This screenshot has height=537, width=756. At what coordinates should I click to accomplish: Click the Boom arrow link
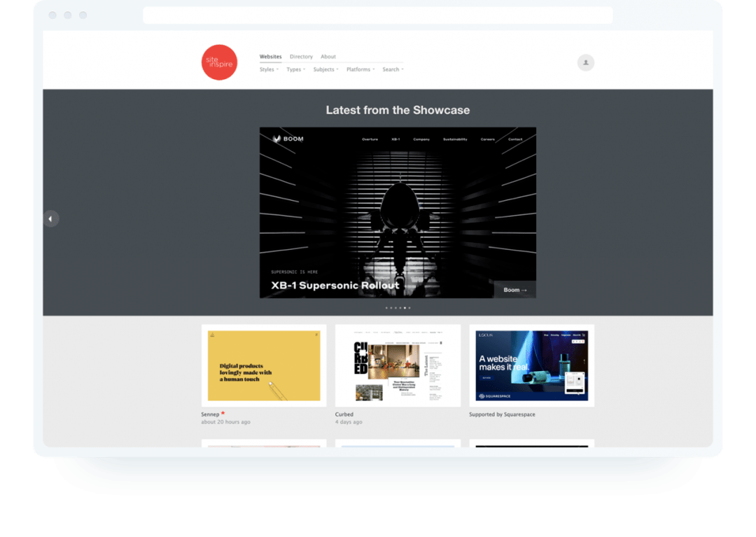(515, 290)
